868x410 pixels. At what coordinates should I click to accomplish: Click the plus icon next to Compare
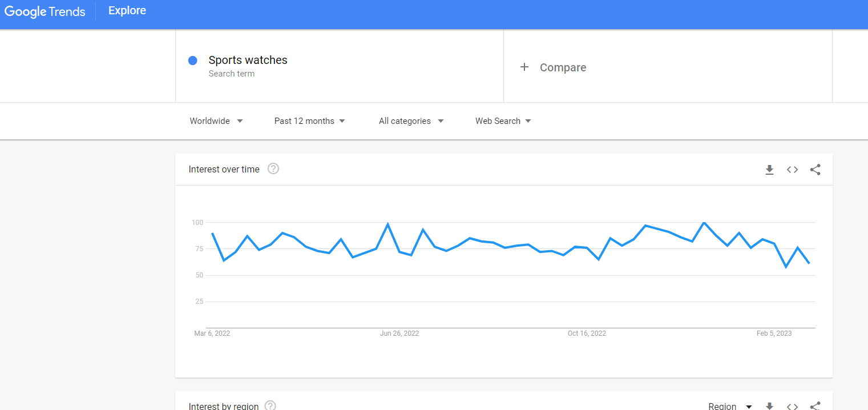(524, 67)
